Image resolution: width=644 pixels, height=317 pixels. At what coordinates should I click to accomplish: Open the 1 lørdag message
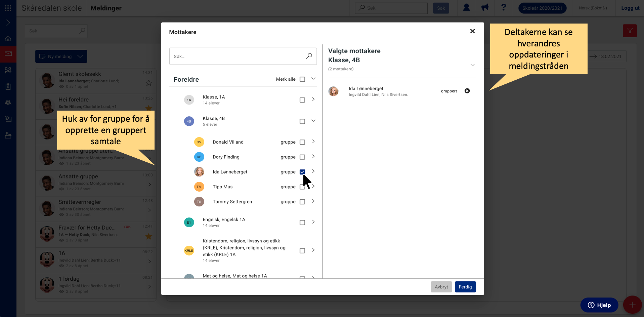click(x=96, y=286)
